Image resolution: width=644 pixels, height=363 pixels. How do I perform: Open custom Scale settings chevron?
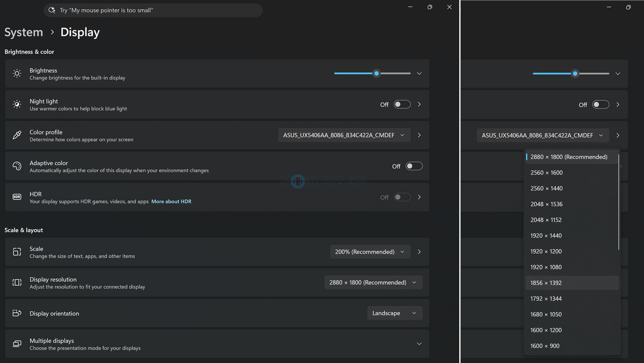tap(419, 252)
